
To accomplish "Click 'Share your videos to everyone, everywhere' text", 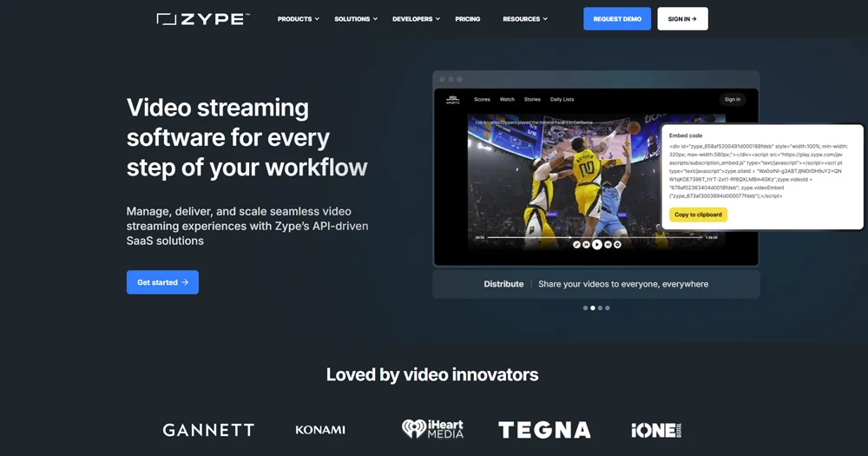I will [623, 284].
